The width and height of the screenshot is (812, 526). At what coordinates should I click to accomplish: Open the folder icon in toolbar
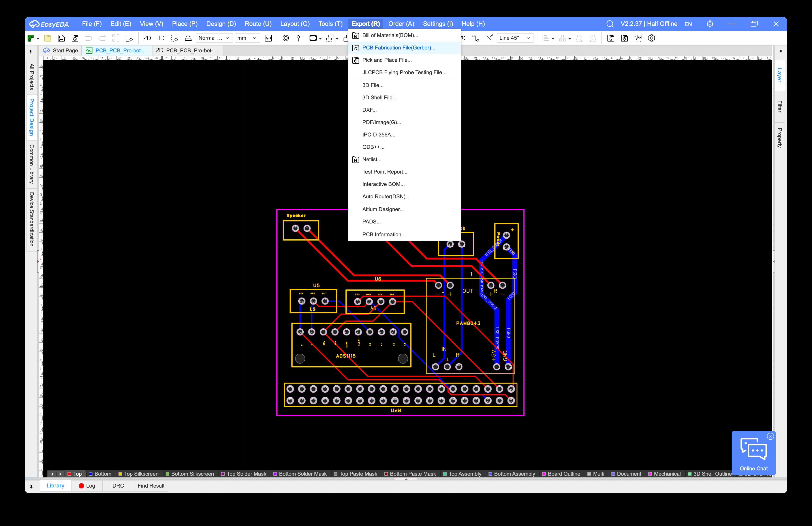pos(48,38)
